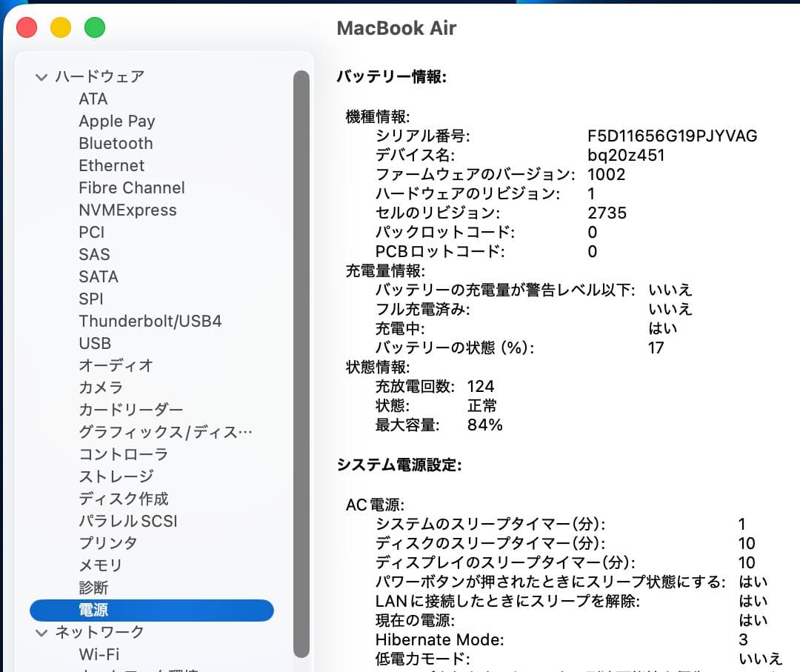Open カードリーダー entry
Screen dimensions: 800x672
pyautogui.click(x=130, y=410)
